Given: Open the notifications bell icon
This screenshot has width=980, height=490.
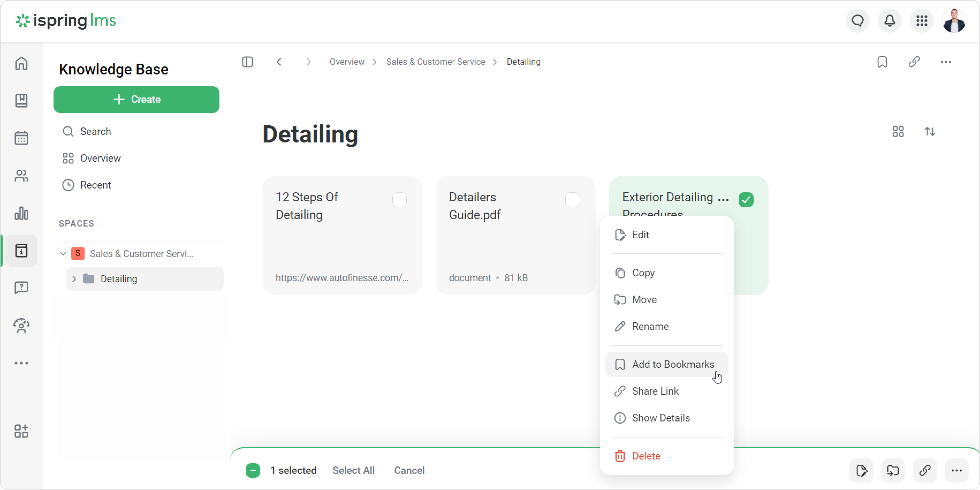Looking at the screenshot, I should [x=889, y=21].
